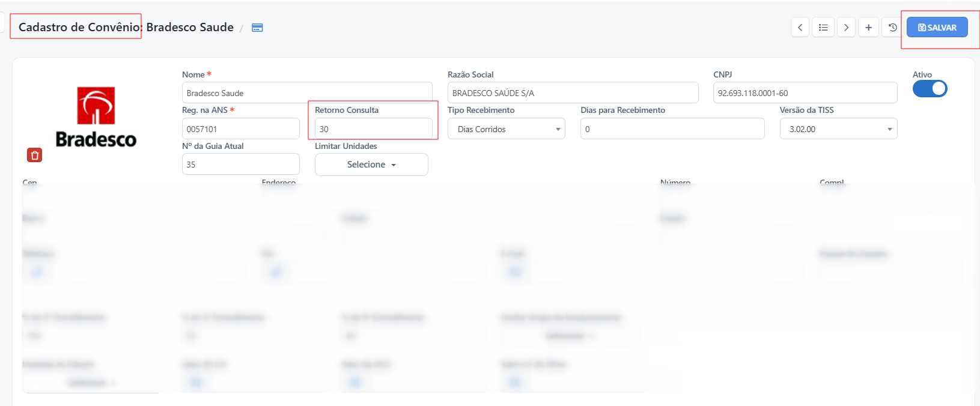Click the card icon beside Bradesco Saude title
Screen dimensions: 980x406
[x=257, y=28]
